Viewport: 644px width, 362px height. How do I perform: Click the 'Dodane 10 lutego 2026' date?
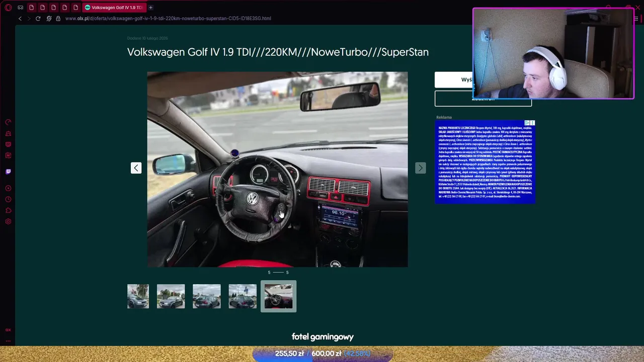[x=147, y=38]
